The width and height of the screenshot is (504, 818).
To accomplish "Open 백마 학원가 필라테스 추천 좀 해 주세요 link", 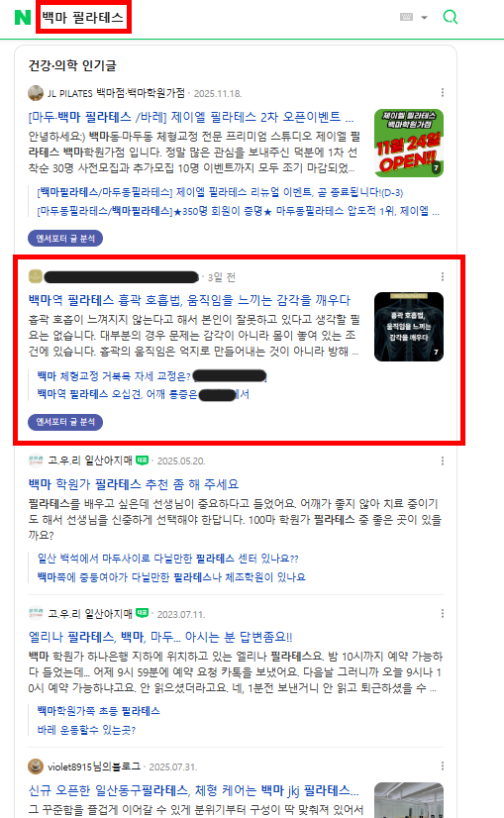I will [x=134, y=484].
